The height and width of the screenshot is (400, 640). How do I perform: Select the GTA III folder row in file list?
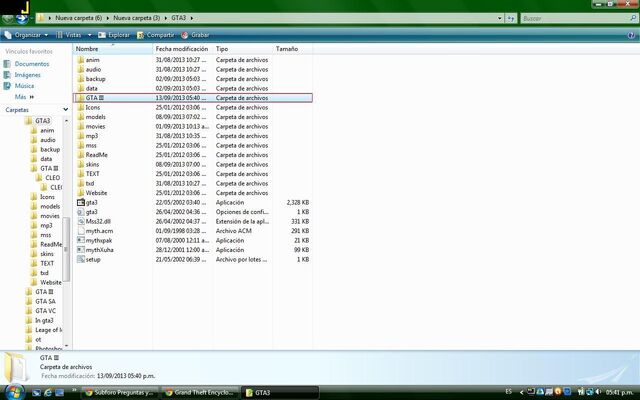193,98
